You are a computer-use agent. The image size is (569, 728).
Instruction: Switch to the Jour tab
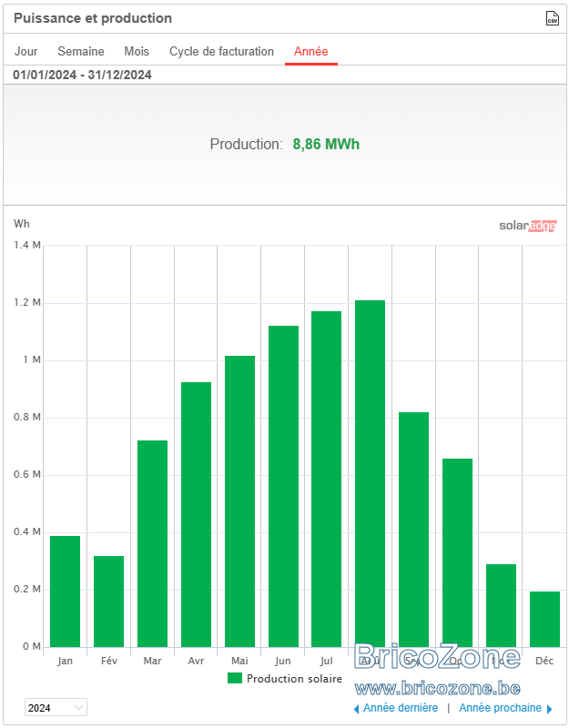pyautogui.click(x=26, y=51)
